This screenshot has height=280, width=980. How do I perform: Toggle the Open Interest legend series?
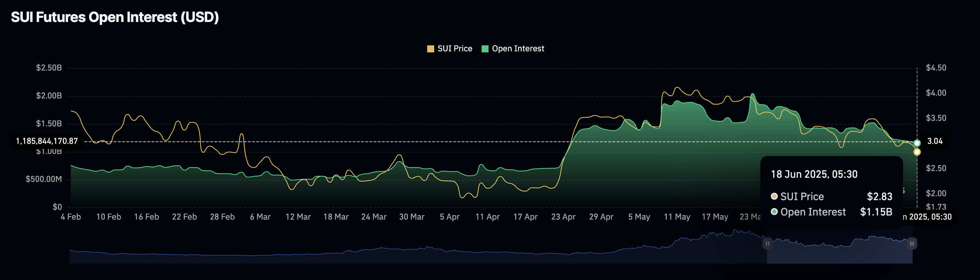pos(513,49)
